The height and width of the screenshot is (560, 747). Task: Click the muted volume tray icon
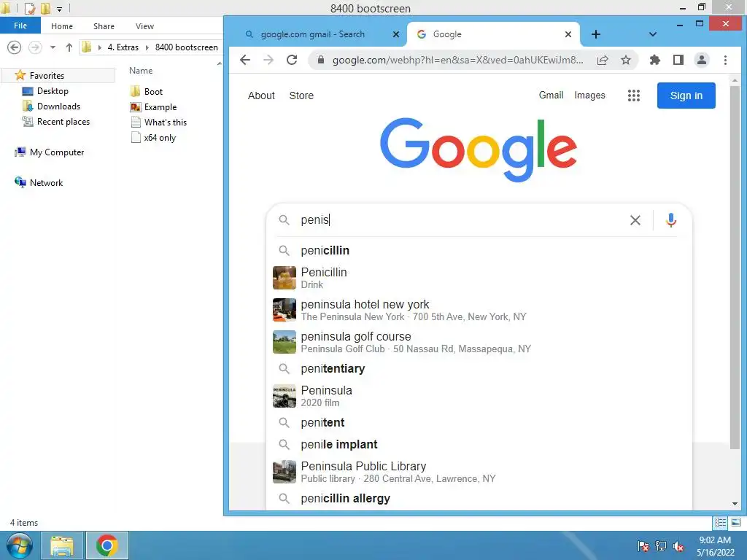tap(678, 545)
